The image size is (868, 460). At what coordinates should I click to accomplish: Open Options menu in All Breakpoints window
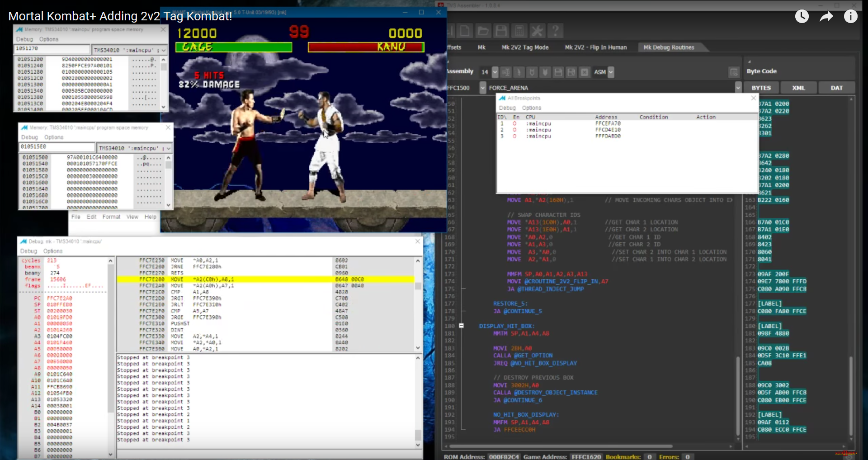pos(532,108)
